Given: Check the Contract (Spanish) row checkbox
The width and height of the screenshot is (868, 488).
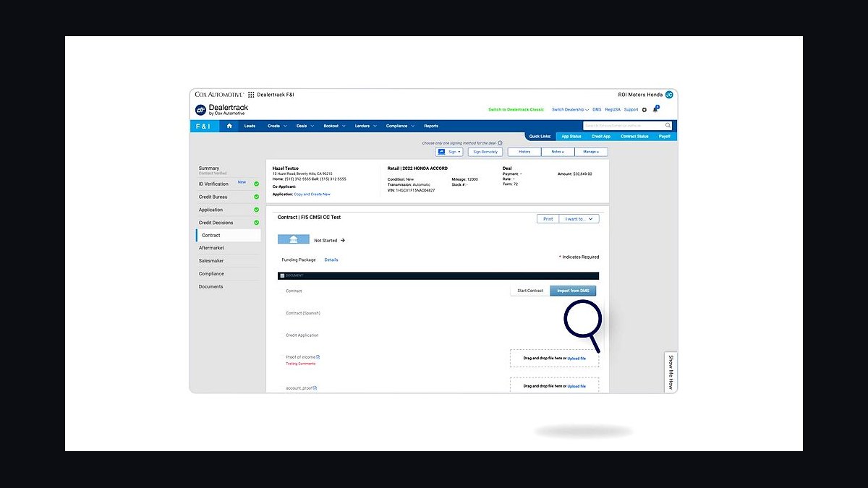Looking at the screenshot, I should [x=282, y=313].
